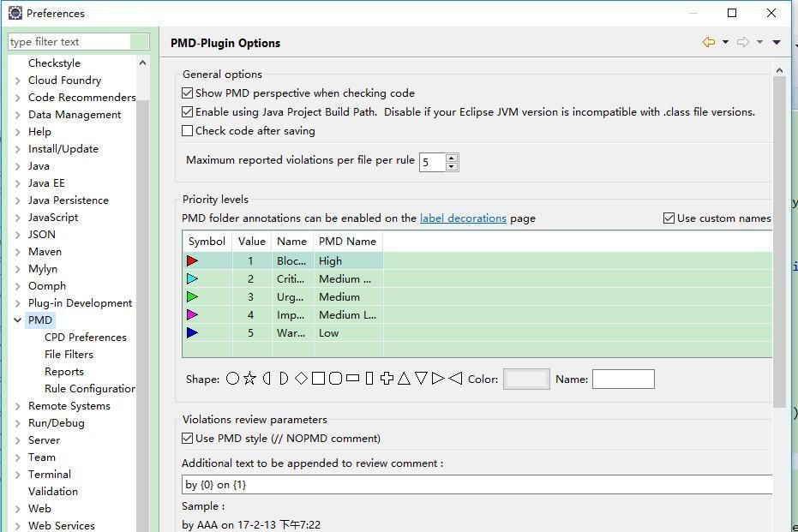Toggle Show PMD perspective when checking code
798x532 pixels.
[187, 93]
